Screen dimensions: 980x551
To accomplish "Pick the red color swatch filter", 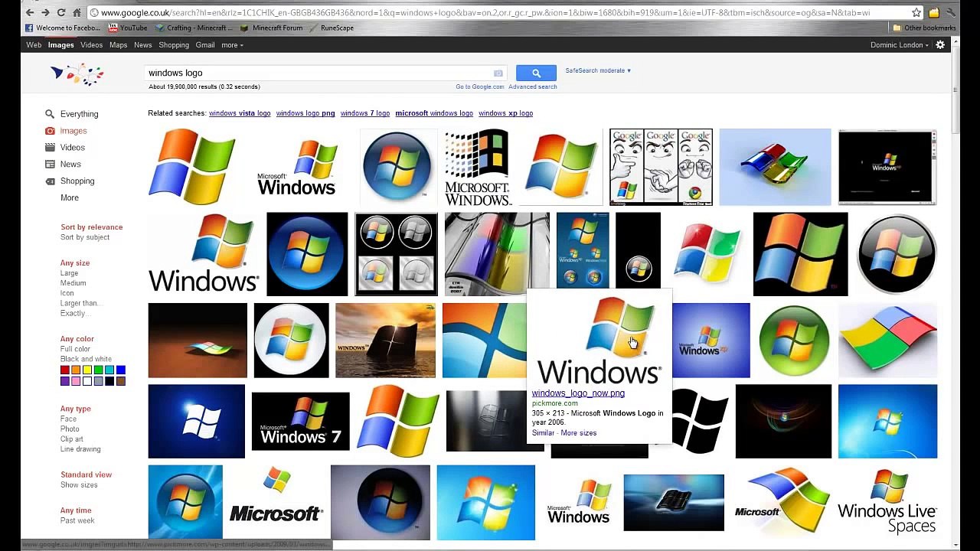I will 65,370.
